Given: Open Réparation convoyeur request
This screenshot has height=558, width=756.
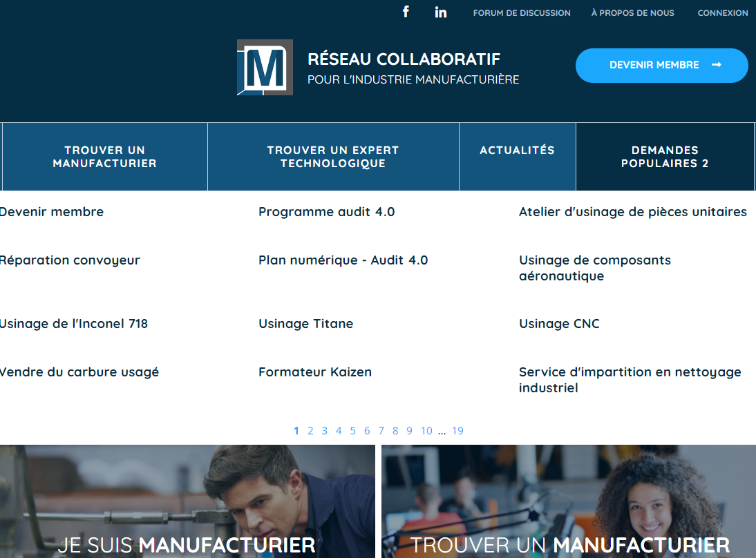Looking at the screenshot, I should coord(69,260).
